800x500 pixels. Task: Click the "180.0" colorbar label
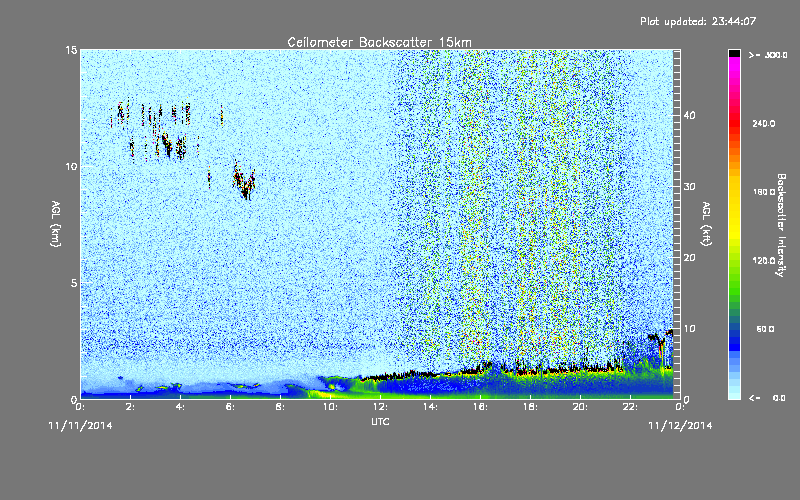(x=764, y=192)
